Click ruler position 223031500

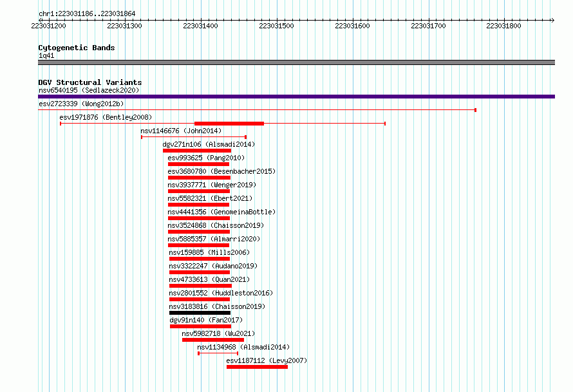click(276, 26)
